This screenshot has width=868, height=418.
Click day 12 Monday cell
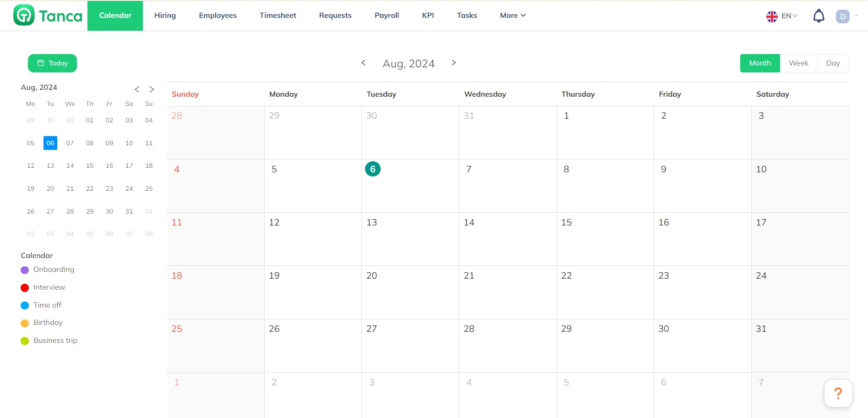click(313, 239)
